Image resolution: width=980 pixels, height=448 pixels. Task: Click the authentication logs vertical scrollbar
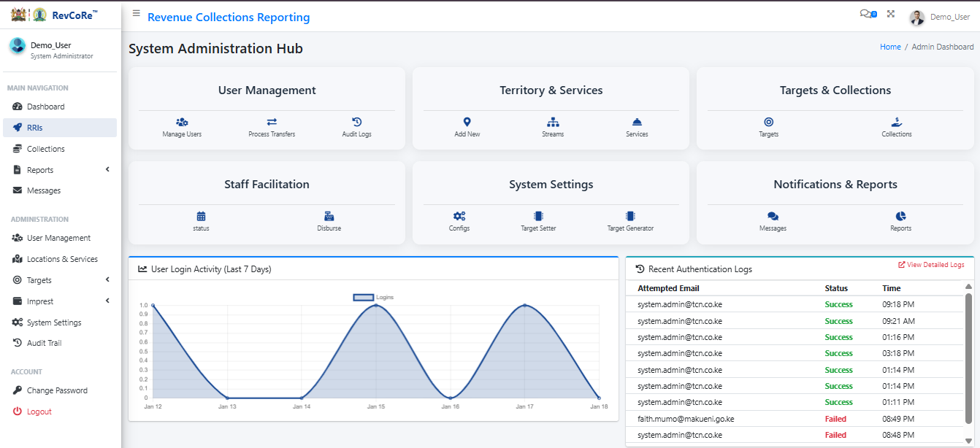coord(968,358)
